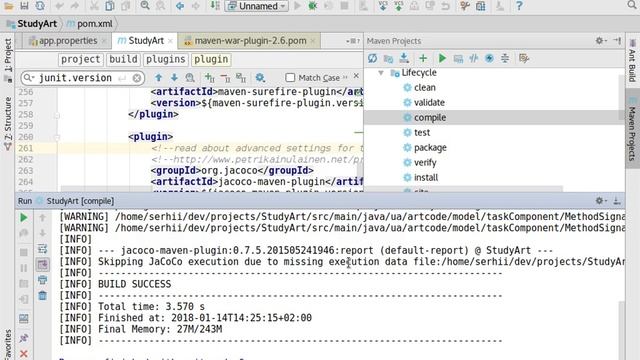Add Maven project plus icon
The width and height of the screenshot is (640, 360).
click(x=423, y=58)
